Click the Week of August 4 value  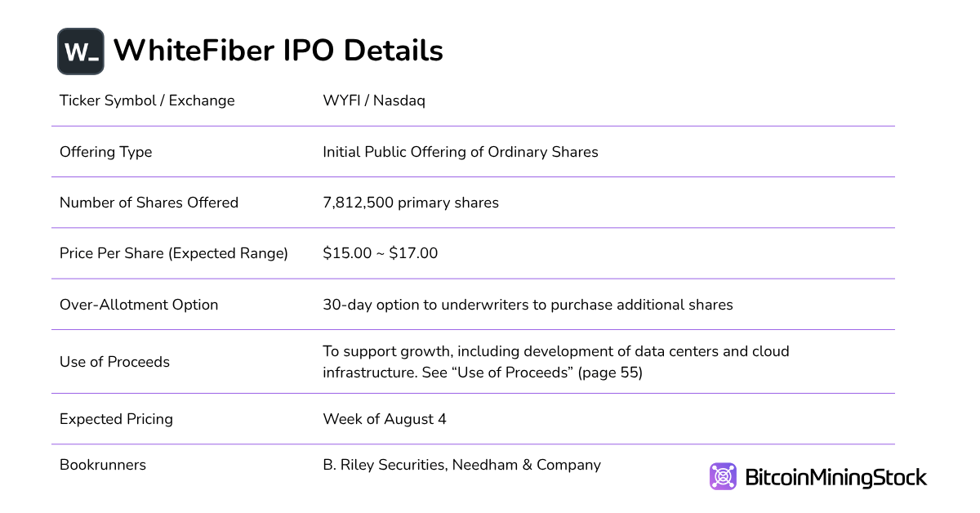pos(385,419)
